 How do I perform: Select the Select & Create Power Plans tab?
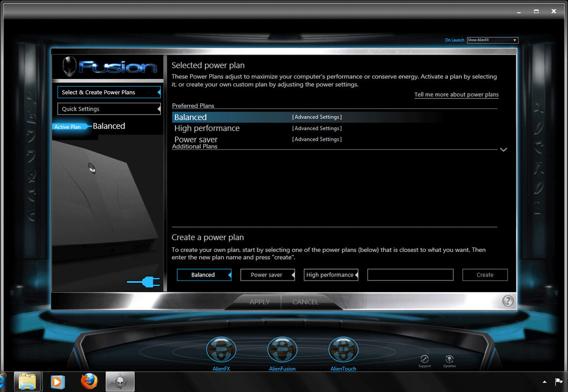(109, 92)
